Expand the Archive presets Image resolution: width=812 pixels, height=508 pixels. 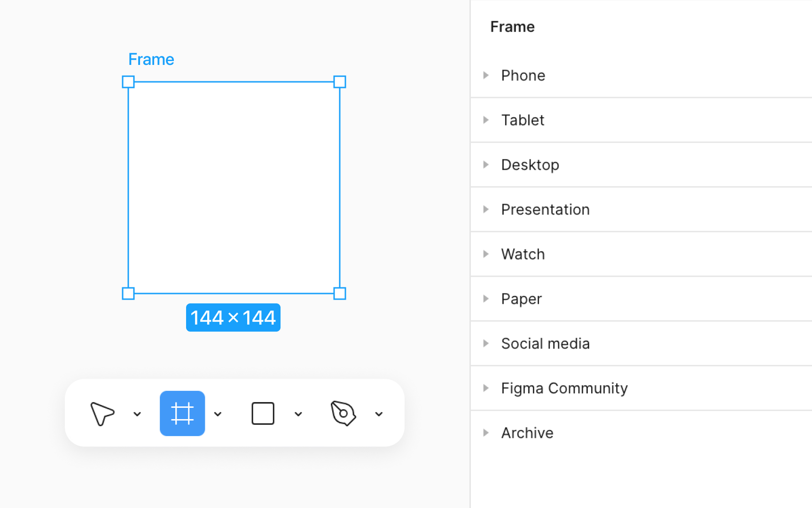(486, 433)
